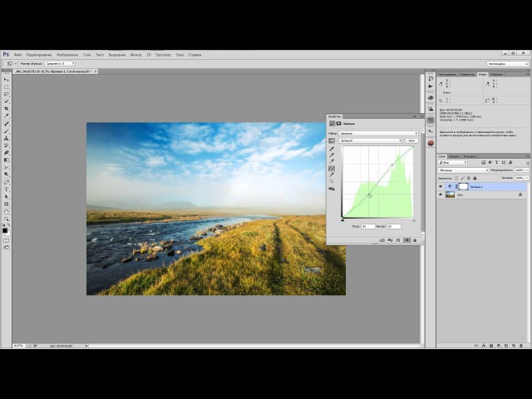This screenshot has height=399, width=532.
Task: Hide the Curves 1 adjustment layer
Action: pyautogui.click(x=441, y=187)
